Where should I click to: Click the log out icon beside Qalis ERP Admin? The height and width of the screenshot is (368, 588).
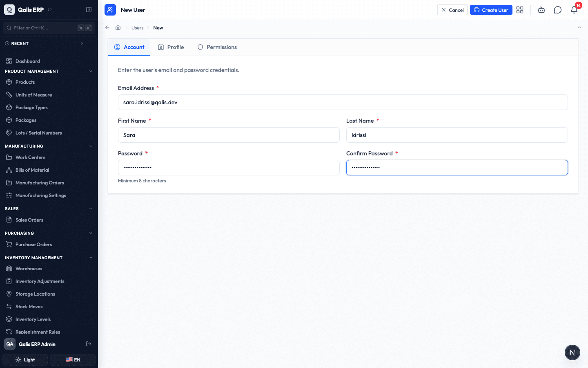tap(89, 344)
